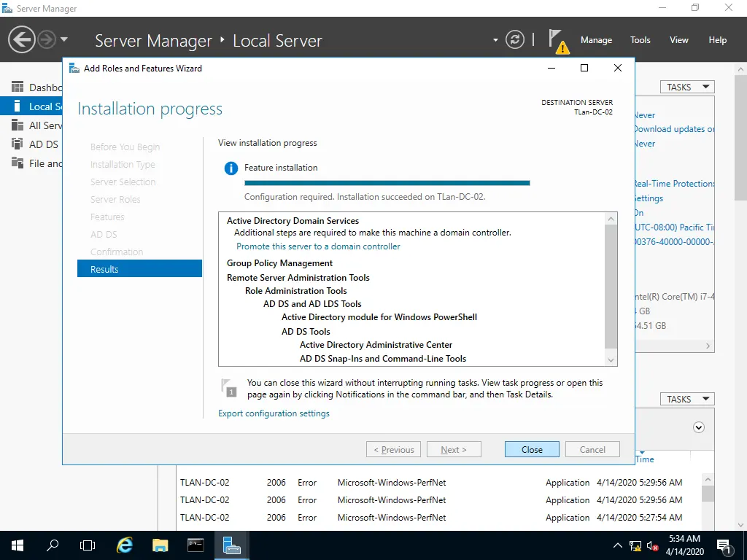The width and height of the screenshot is (747, 560).
Task: Select Dashboard icon in the sidebar
Action: click(x=18, y=87)
